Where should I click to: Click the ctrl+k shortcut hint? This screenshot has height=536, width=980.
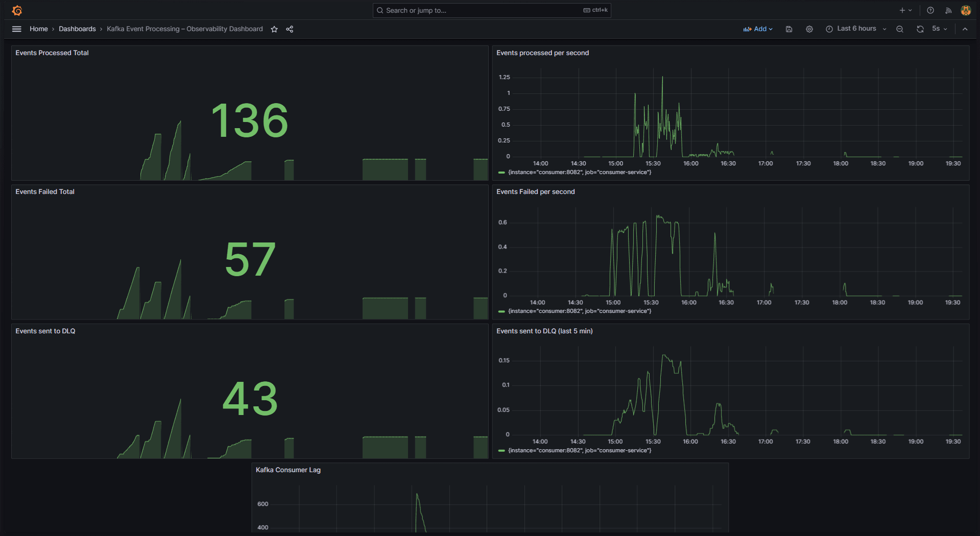coord(595,10)
